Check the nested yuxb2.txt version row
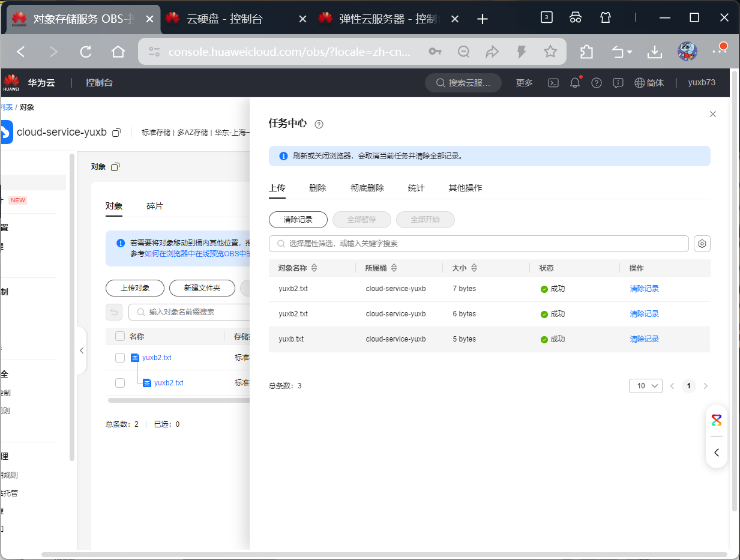 tap(120, 383)
